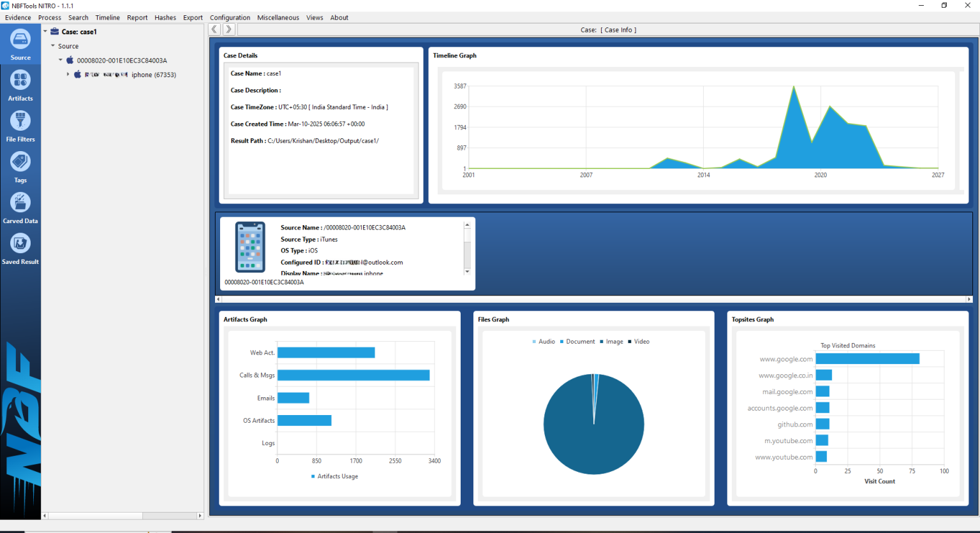
Task: Select the Apple device icon in the tree
Action: (x=70, y=60)
